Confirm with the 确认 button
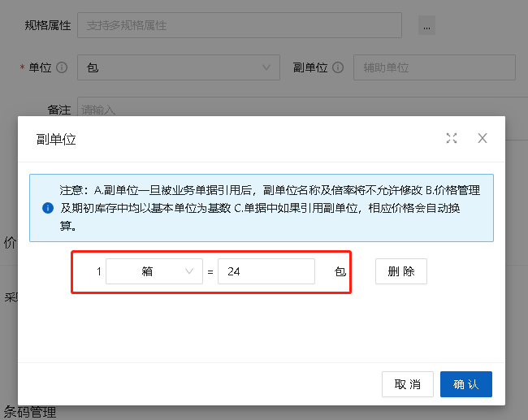528x420 pixels. tap(466, 384)
